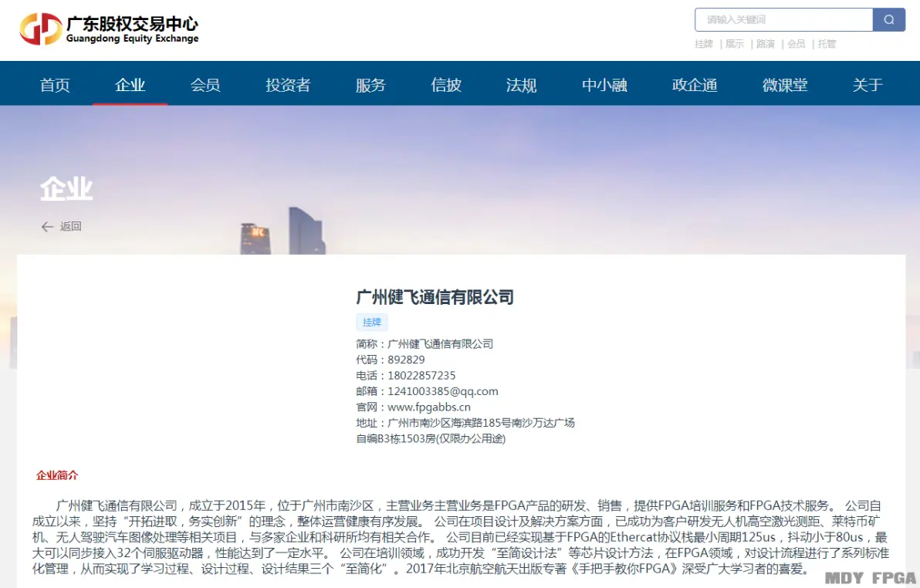
Task: Click the company code 892829
Action: click(x=406, y=360)
